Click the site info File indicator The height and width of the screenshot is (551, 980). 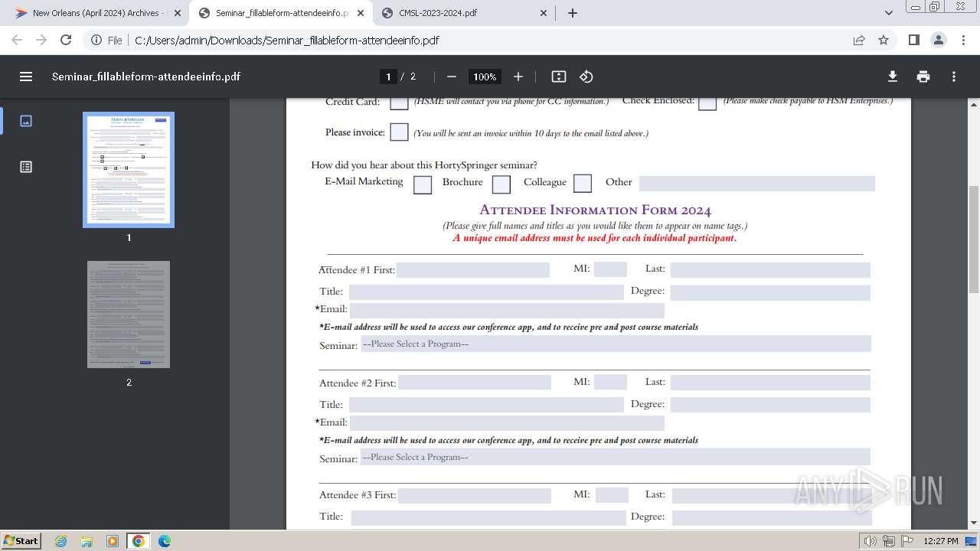click(107, 40)
